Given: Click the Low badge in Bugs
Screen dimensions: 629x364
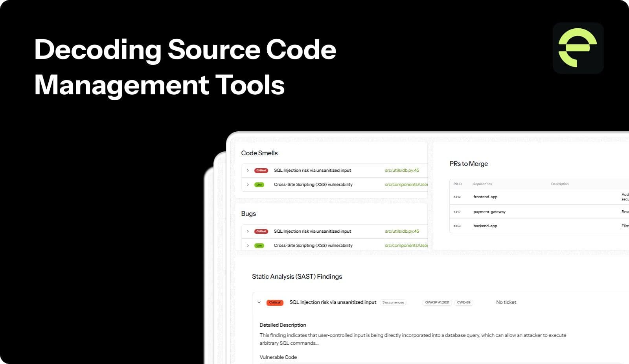Looking at the screenshot, I should (259, 246).
